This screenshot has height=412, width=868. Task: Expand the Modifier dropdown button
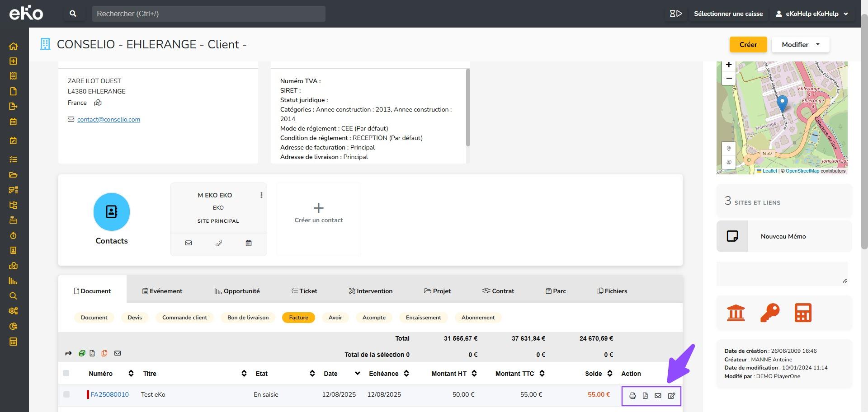coord(800,44)
